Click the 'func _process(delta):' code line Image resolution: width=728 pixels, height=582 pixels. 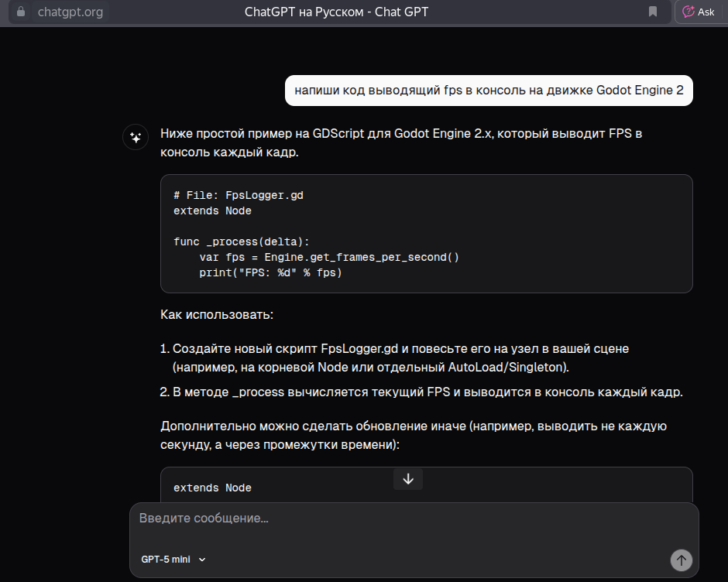click(x=242, y=241)
